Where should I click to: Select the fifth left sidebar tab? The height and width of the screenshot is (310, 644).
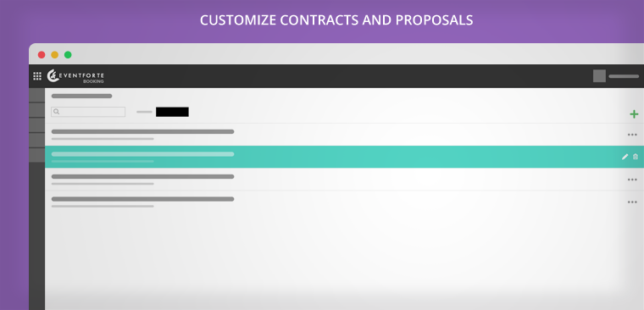point(36,155)
